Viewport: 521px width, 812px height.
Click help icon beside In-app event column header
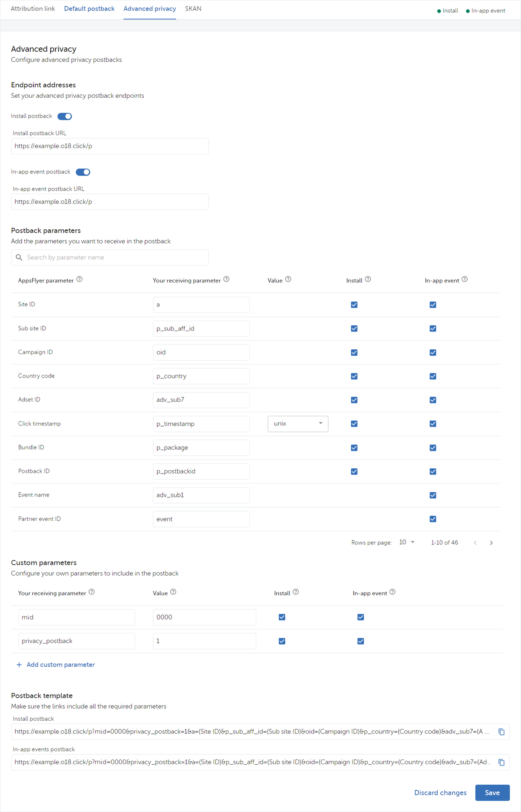(x=465, y=279)
